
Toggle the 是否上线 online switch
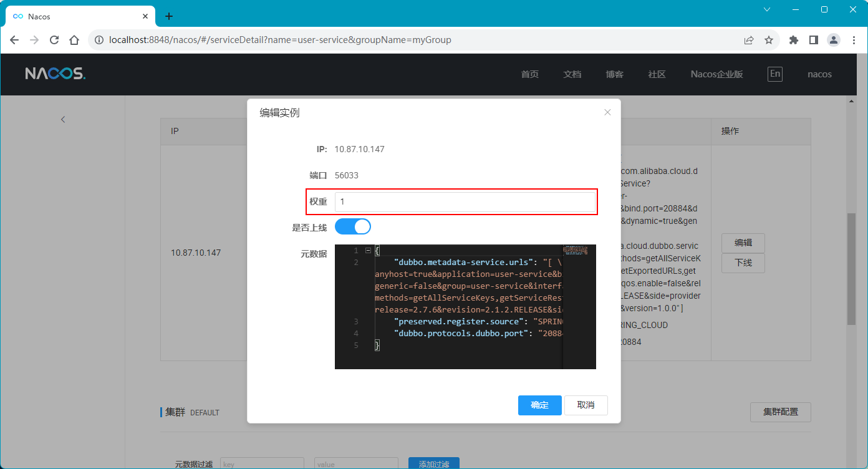353,226
